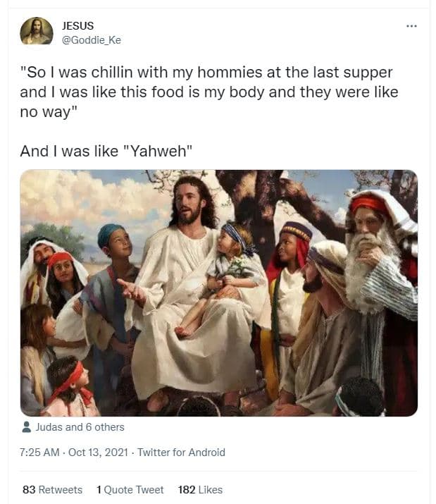Click the @Goddie_Ke handle

pos(92,40)
